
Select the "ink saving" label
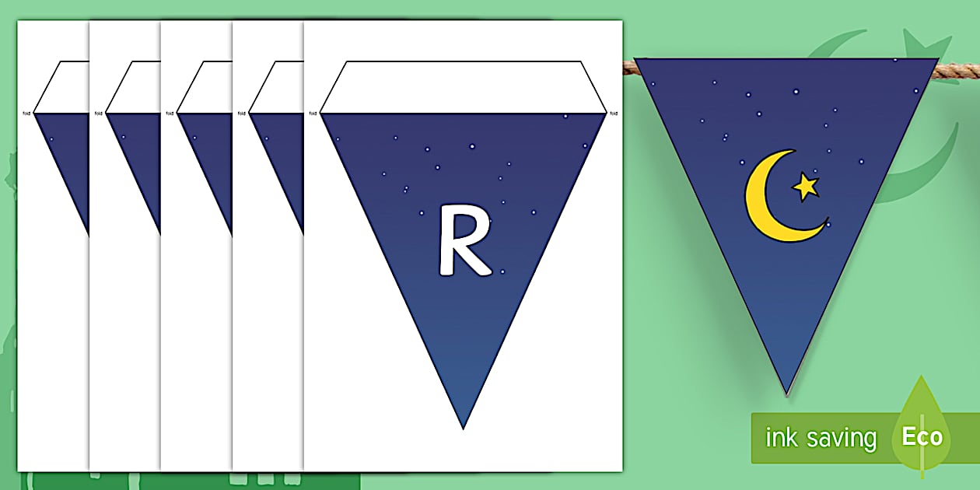pyautogui.click(x=821, y=438)
